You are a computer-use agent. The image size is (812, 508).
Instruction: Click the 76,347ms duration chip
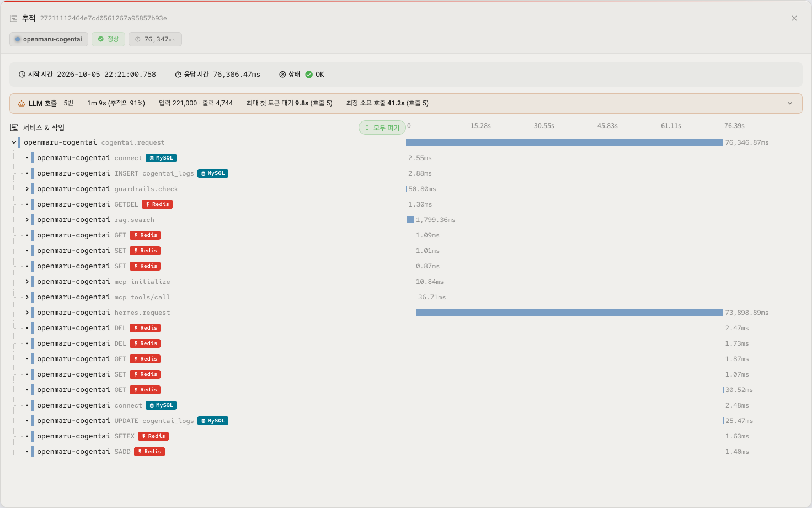(x=155, y=39)
